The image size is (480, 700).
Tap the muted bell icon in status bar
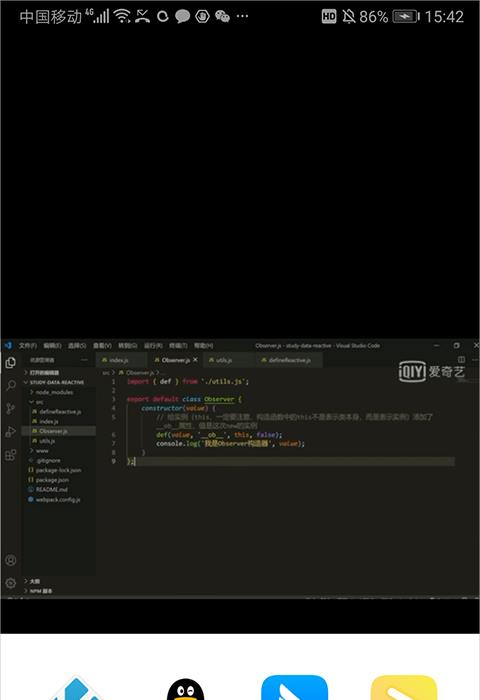(x=349, y=17)
